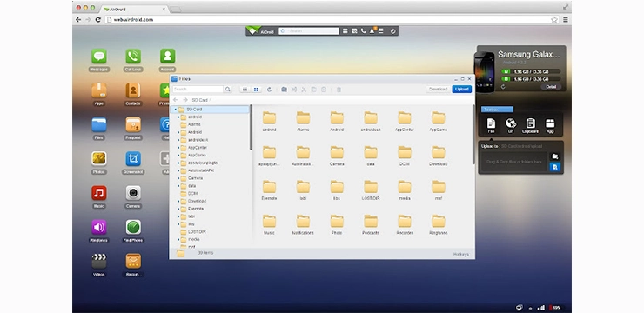
Task: Expand the androidesk folder in tree
Action: click(x=178, y=140)
